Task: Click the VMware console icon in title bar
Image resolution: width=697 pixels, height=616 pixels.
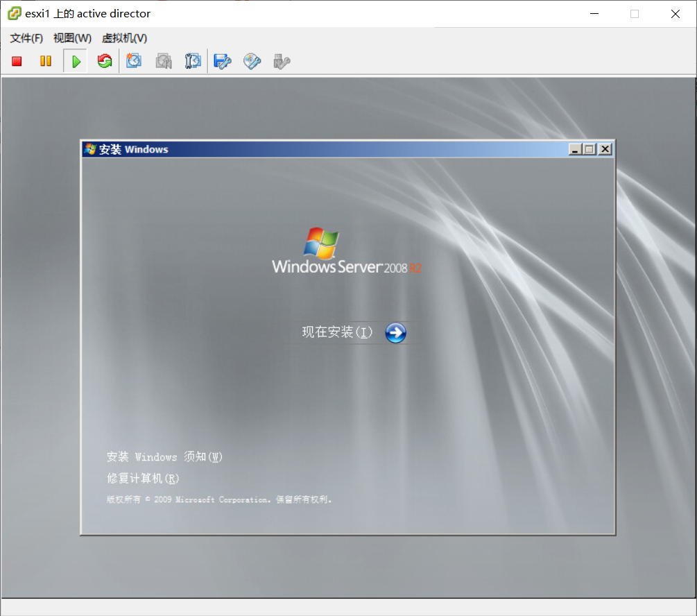Action: click(15, 13)
